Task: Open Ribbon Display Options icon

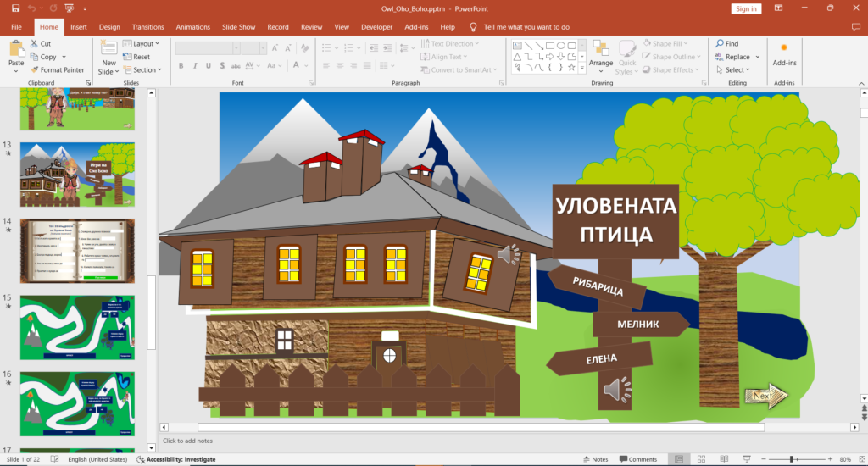Action: (x=778, y=8)
